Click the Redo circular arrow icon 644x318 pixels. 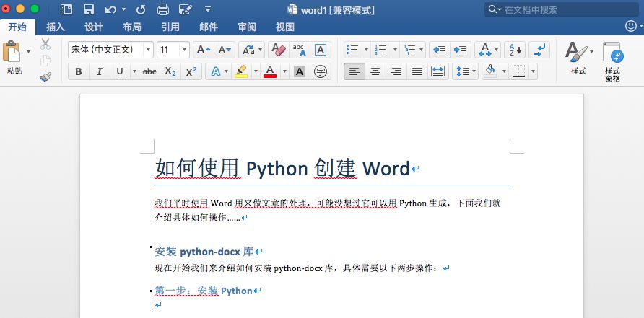141,9
